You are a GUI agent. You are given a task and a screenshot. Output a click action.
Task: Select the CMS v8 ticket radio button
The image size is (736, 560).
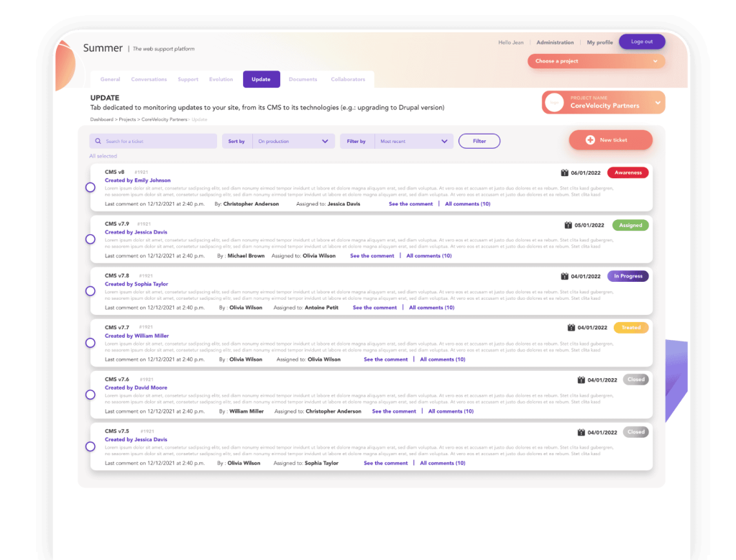[x=91, y=188]
